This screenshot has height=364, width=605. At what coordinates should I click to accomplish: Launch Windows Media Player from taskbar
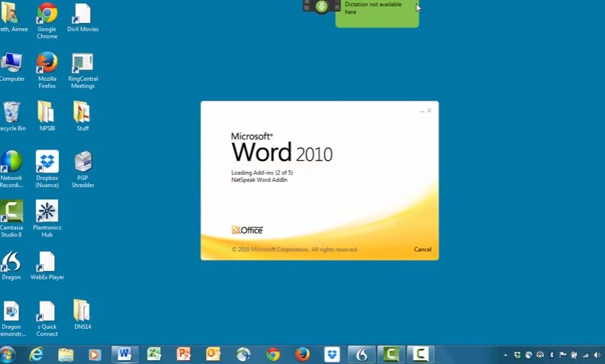point(95,354)
